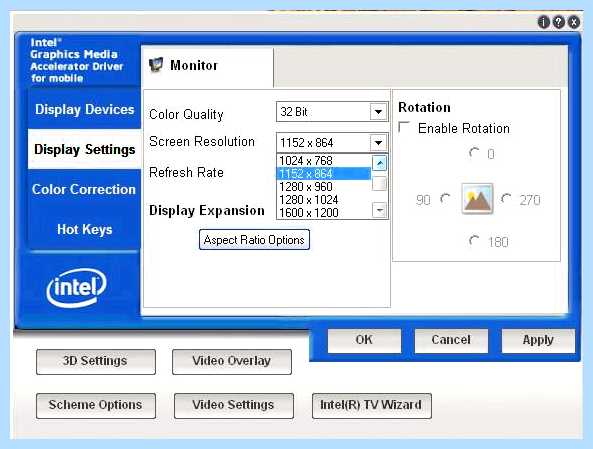Choose 1280 x 960 from the resolution list
The width and height of the screenshot is (593, 449).
tap(323, 186)
